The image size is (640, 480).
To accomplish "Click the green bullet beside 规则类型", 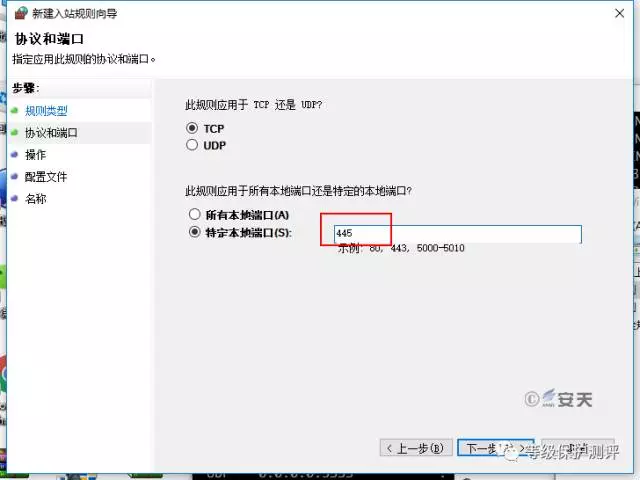I will pos(15,110).
